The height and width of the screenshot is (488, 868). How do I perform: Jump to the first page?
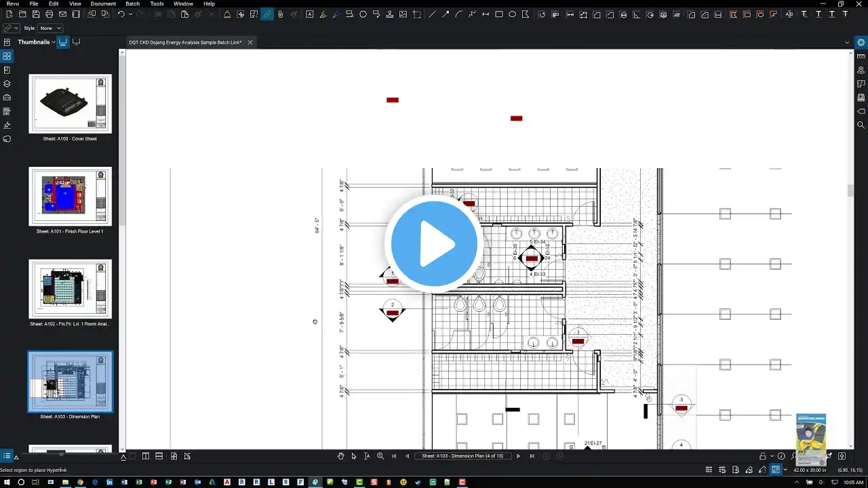pos(394,456)
